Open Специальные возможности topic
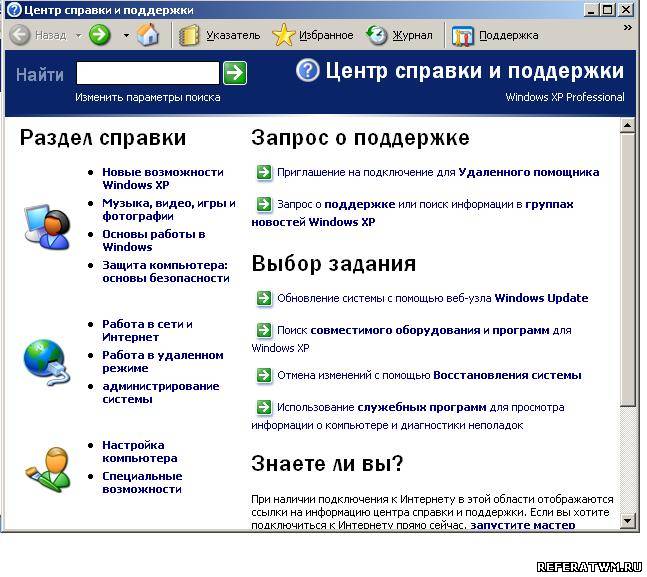The height and width of the screenshot is (577, 647). click(142, 482)
